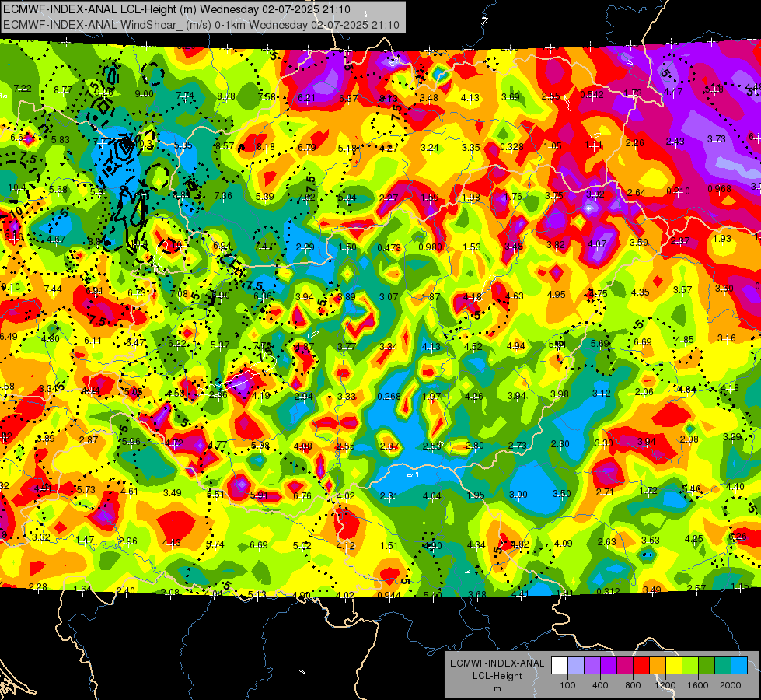Click the 2.29 wind shear value
Screen dimensions: 761x700
tap(305, 247)
